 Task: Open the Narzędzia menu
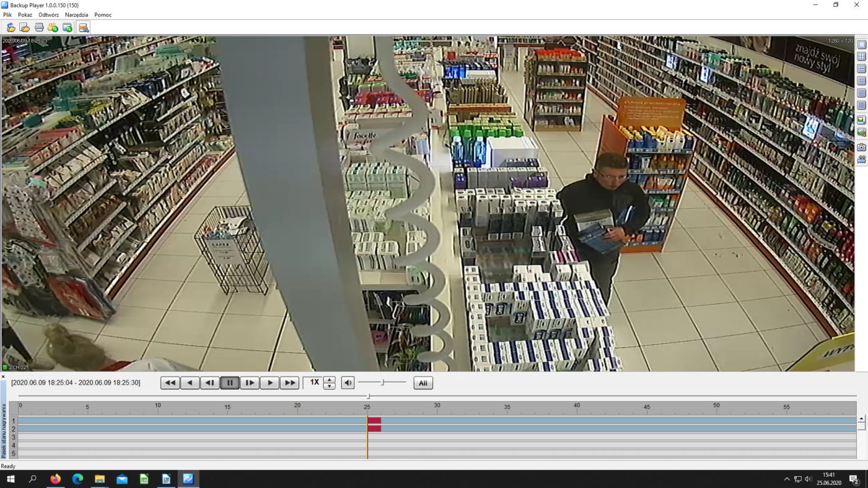pyautogui.click(x=76, y=14)
